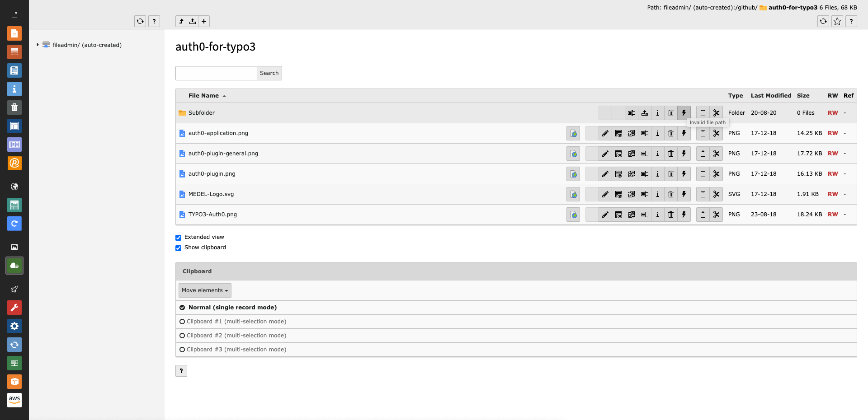Open the AWS module in the sidebar

coord(14,400)
